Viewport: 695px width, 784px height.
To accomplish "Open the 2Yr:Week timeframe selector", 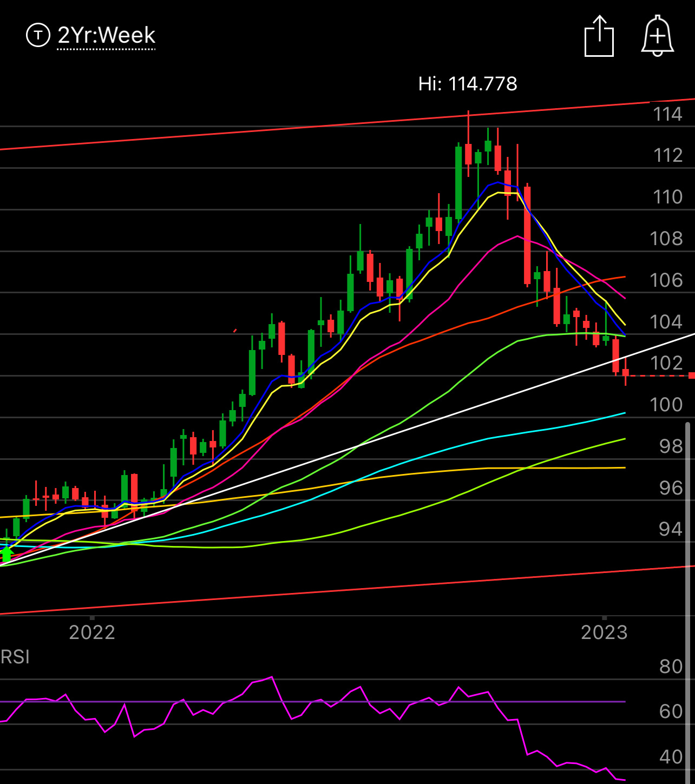I will click(x=106, y=36).
